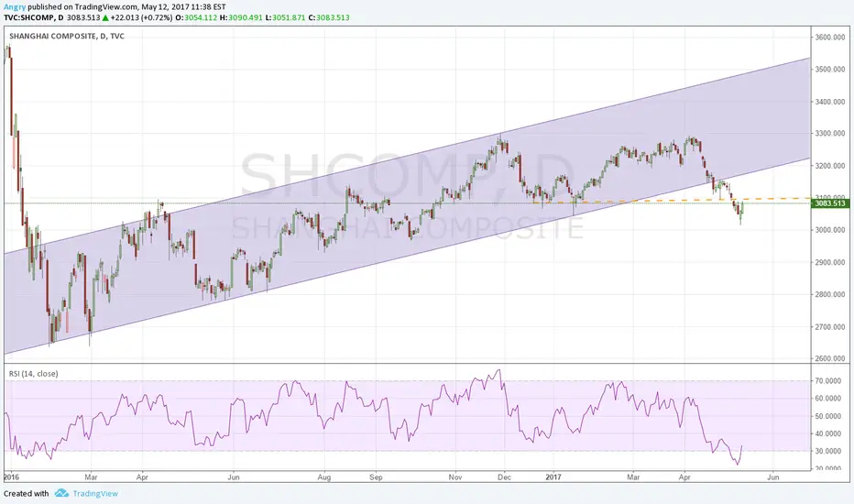Click the 2017 time axis label
The image size is (854, 504).
pyautogui.click(x=553, y=477)
